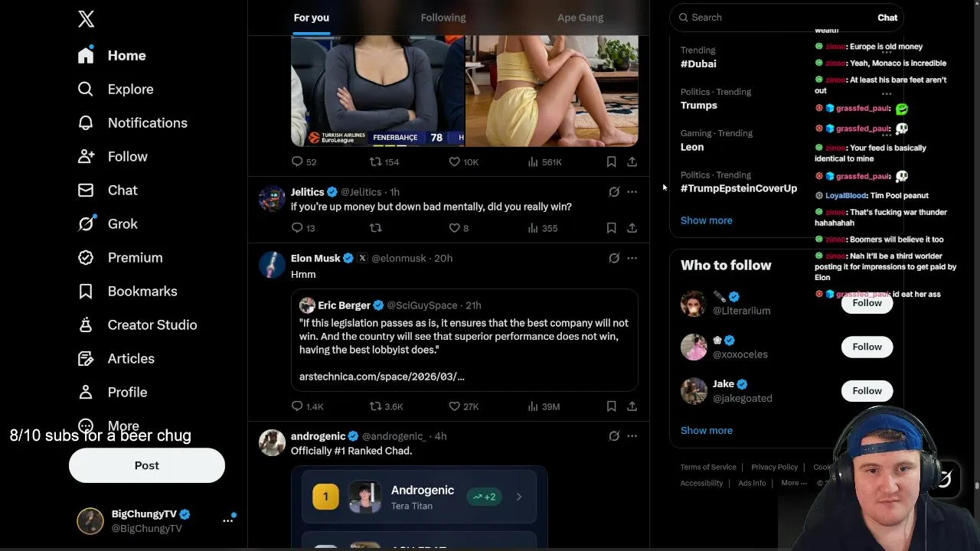The width and height of the screenshot is (980, 551).
Task: Open Eric Berger quoted post name
Action: point(345,305)
